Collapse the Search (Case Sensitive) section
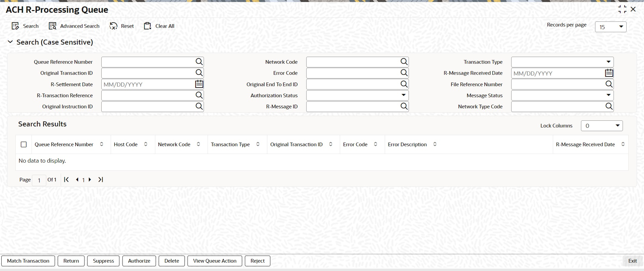The width and height of the screenshot is (644, 271). pos(10,42)
